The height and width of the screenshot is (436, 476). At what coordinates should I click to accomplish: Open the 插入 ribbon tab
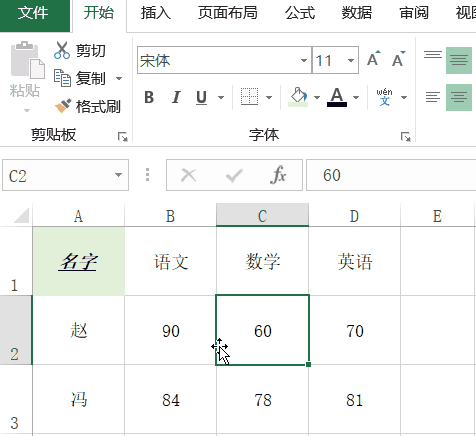pos(156,13)
